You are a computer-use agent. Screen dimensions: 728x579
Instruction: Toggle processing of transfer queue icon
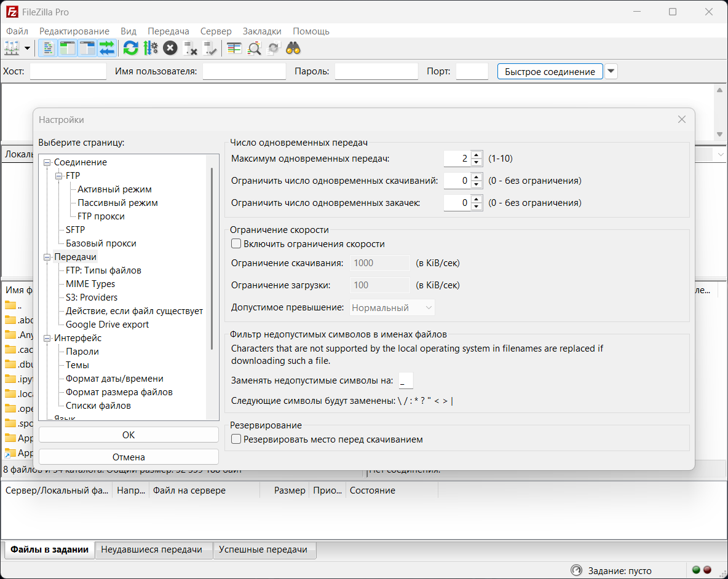coord(151,48)
